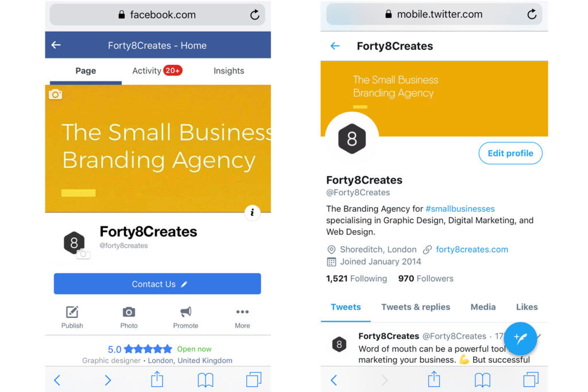The width and height of the screenshot is (588, 392).
Task: Open the More options dots
Action: (242, 312)
